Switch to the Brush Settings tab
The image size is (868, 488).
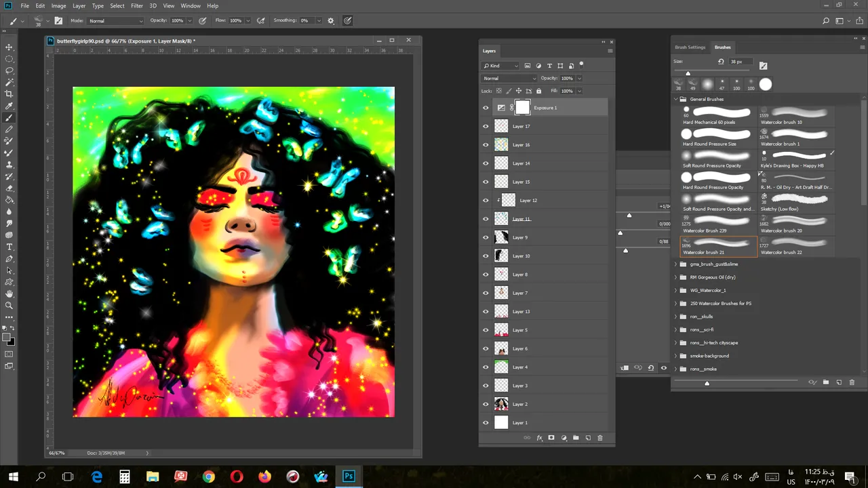tap(690, 47)
